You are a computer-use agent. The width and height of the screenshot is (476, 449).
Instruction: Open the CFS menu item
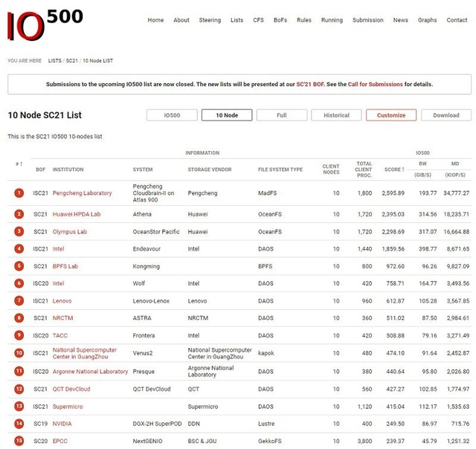(x=258, y=20)
